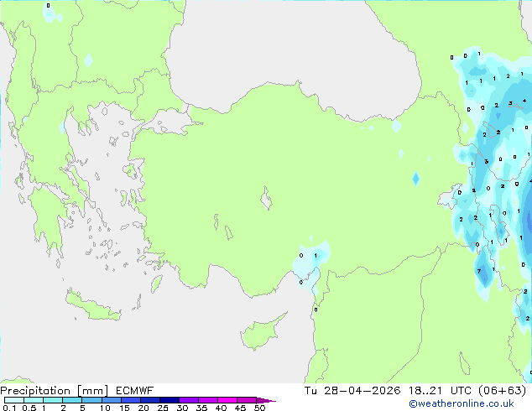Click the '40' legend scale label
Screen dimensions: 532x411
coord(221,408)
